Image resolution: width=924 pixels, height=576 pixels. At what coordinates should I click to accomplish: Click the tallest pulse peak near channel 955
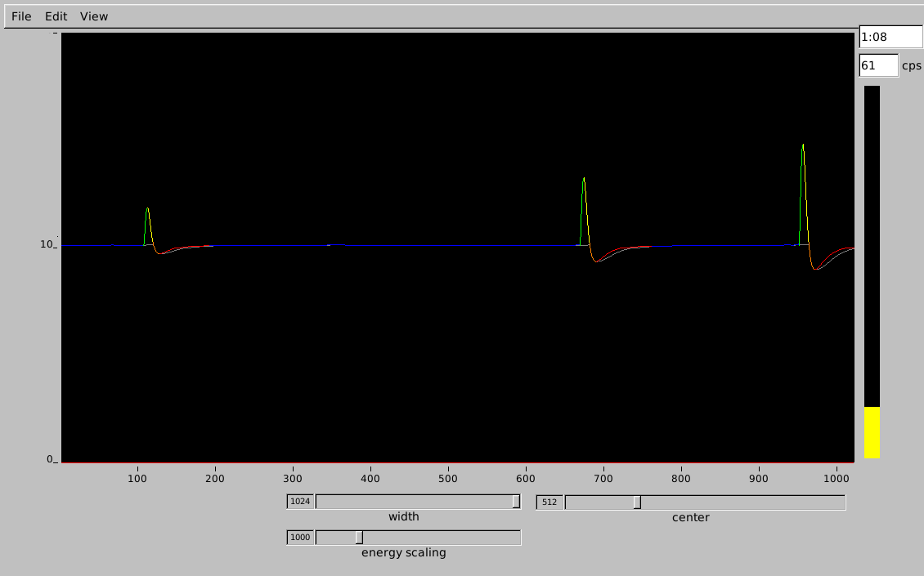[x=803, y=147]
